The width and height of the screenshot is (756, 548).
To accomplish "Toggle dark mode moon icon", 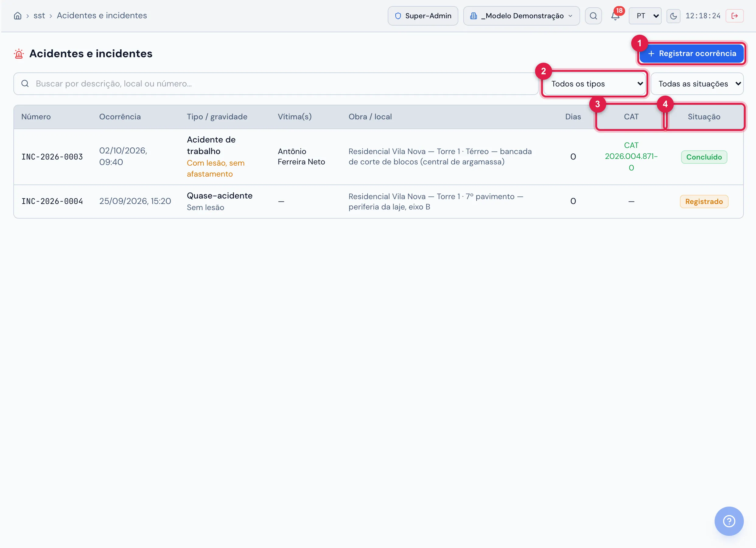I will click(673, 16).
